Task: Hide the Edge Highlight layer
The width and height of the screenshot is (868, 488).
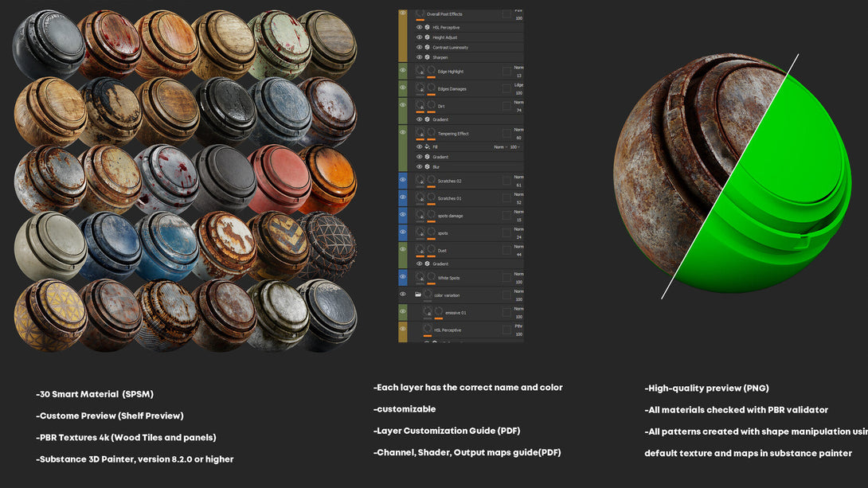Action: (403, 70)
